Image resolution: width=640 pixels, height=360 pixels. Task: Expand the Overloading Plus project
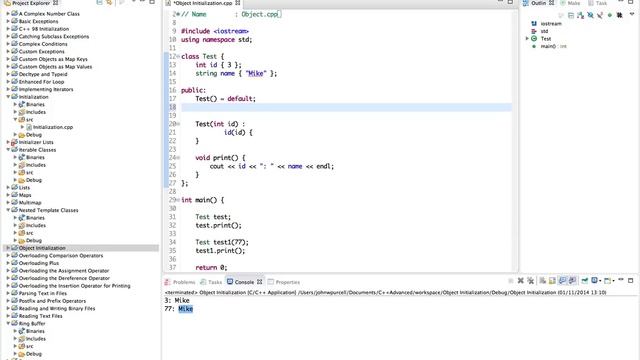(x=8, y=263)
